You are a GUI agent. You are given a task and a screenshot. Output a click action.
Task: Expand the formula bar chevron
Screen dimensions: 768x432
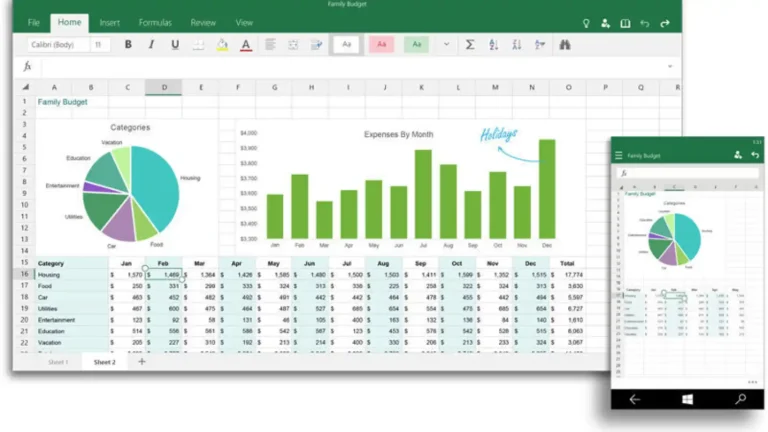pyautogui.click(x=670, y=66)
